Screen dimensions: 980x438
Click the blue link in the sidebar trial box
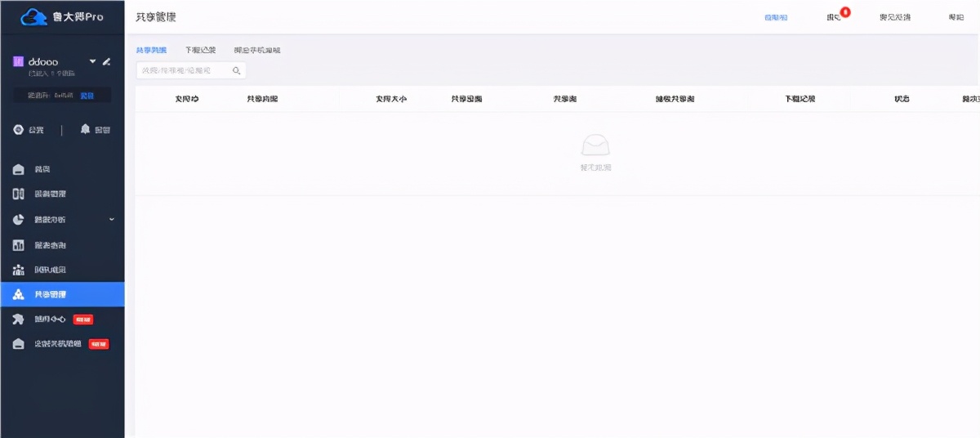click(87, 96)
